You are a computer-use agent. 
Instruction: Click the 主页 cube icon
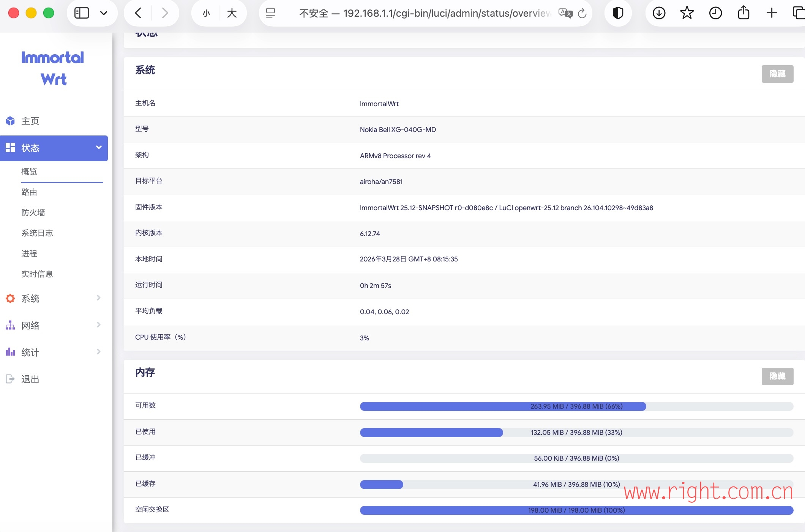coord(10,121)
